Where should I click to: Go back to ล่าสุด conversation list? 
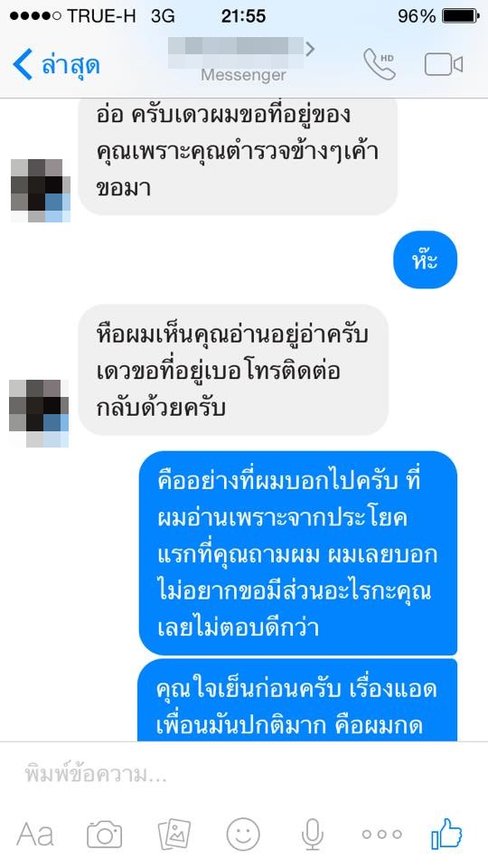(56, 64)
